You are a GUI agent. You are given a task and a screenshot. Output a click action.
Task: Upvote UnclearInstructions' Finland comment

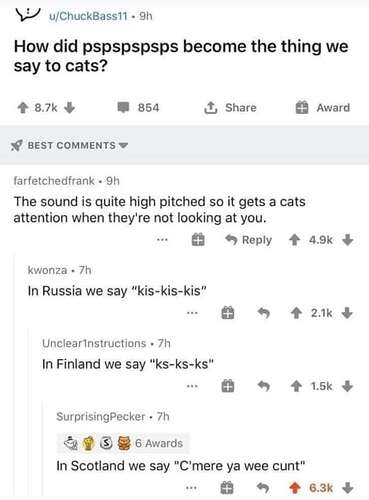point(296,386)
